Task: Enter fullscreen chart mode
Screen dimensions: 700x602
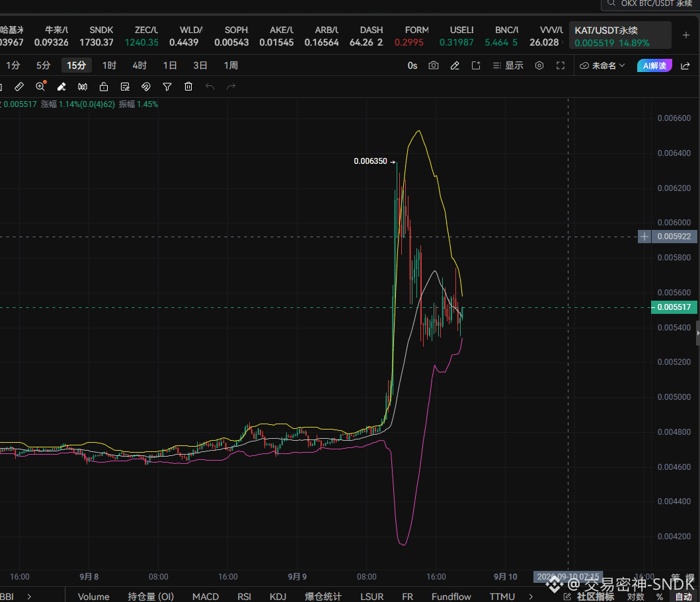Action: pyautogui.click(x=561, y=65)
